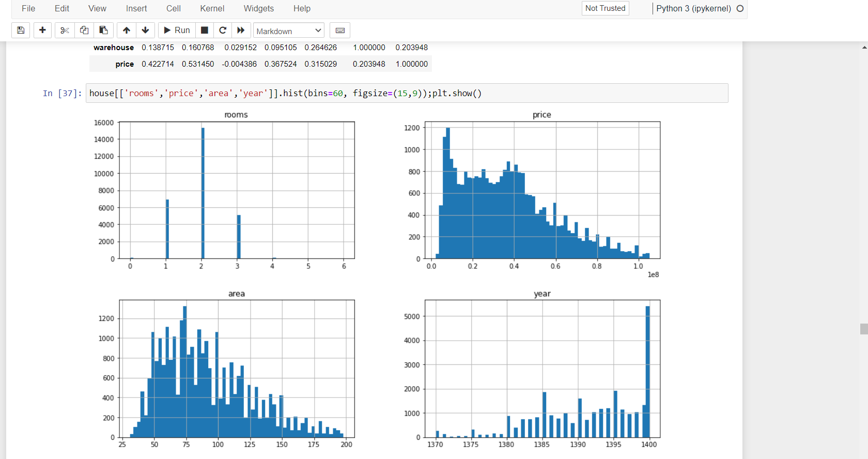
Task: Insert a new cell below
Action: (x=42, y=30)
